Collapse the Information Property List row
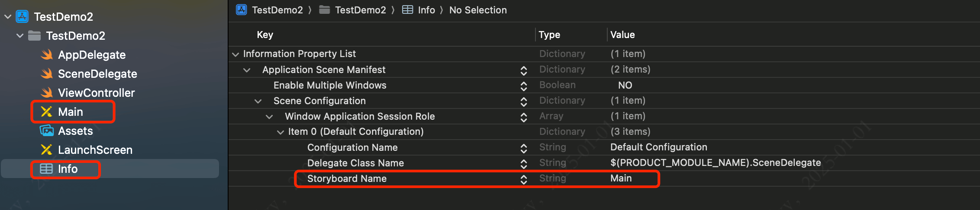Image resolution: width=980 pixels, height=210 pixels. [235, 54]
